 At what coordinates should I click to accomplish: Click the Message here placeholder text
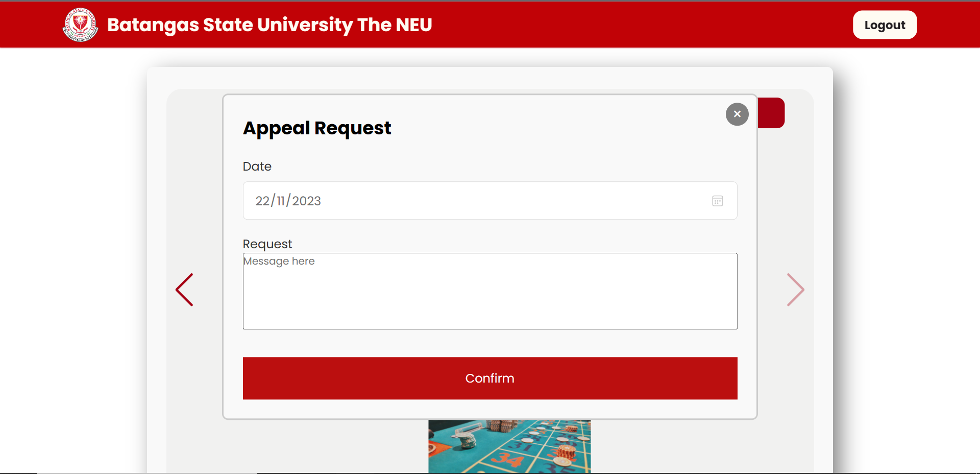pos(279,261)
